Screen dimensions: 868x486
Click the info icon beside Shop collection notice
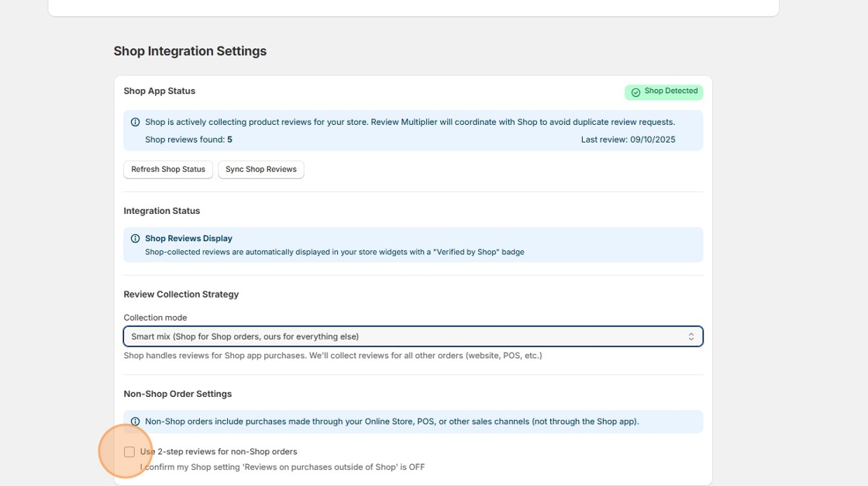click(133, 122)
